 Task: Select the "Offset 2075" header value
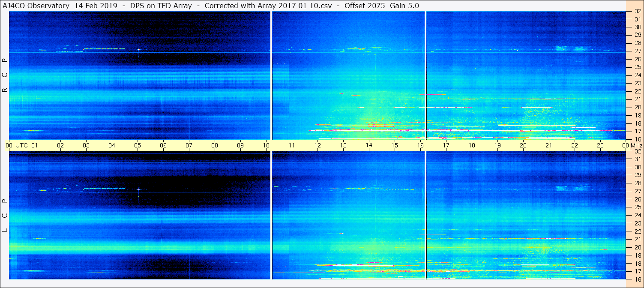point(365,6)
